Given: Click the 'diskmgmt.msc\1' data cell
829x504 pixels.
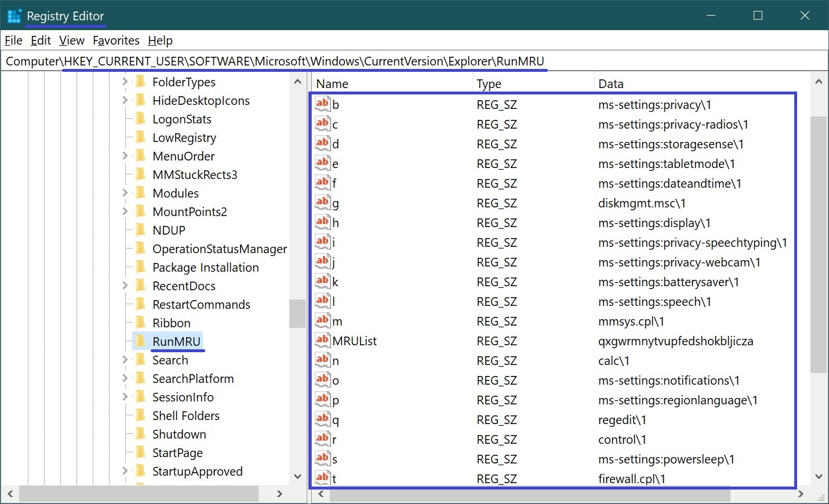Looking at the screenshot, I should pos(642,203).
